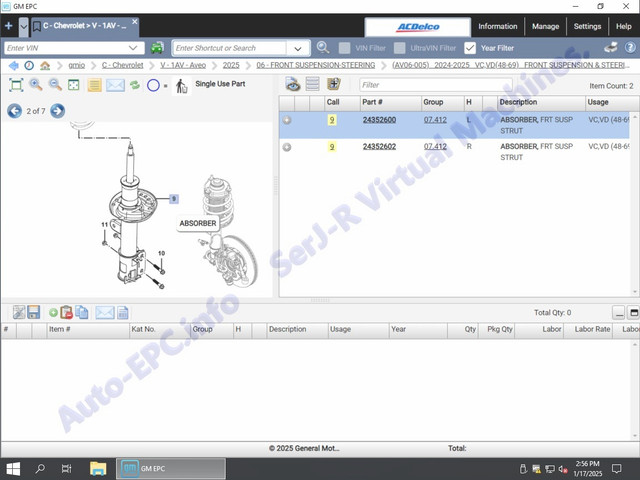Open part number 24352602 link
The height and width of the screenshot is (480, 640).
tap(379, 147)
